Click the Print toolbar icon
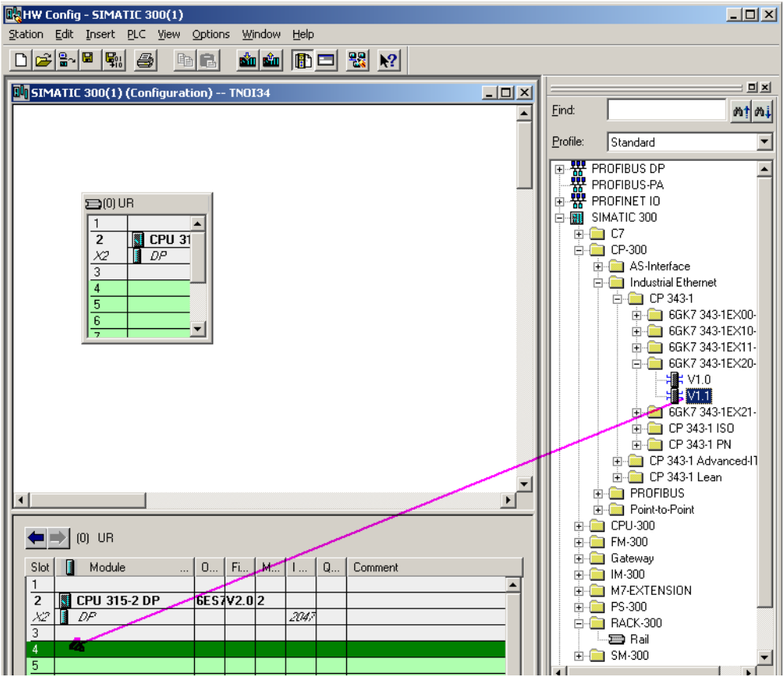784x677 pixels. pos(145,60)
